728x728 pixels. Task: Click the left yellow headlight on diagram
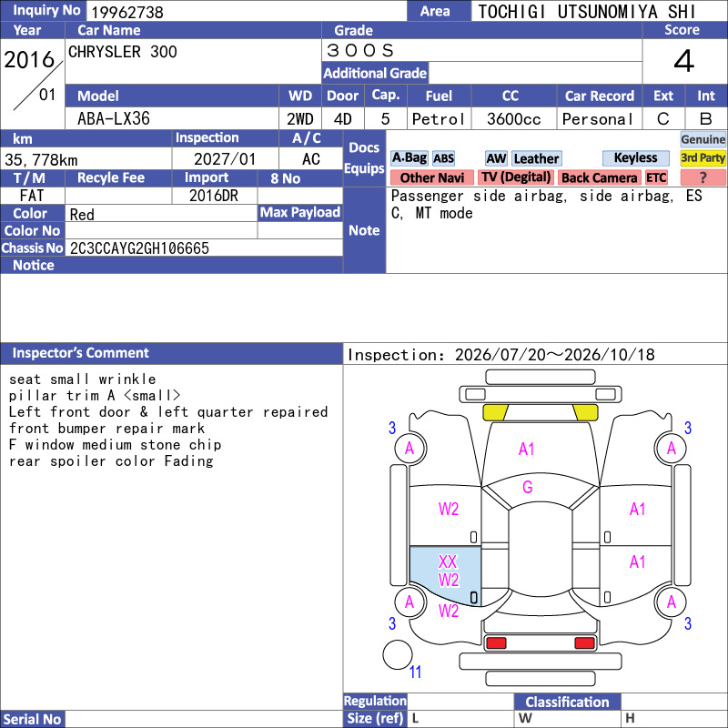[495, 412]
